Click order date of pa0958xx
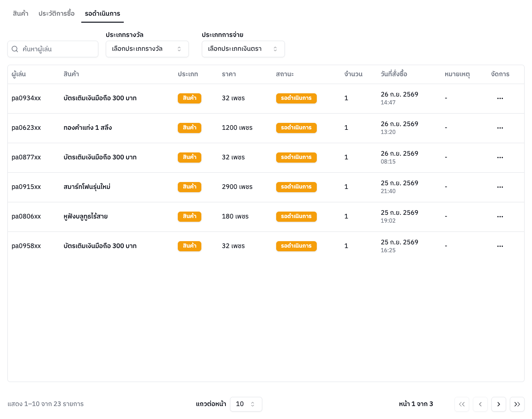 point(399,246)
